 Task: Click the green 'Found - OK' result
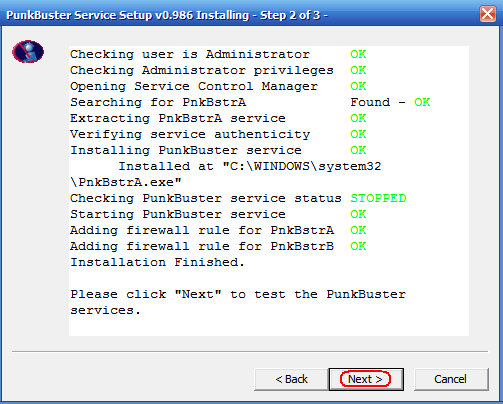coord(390,102)
